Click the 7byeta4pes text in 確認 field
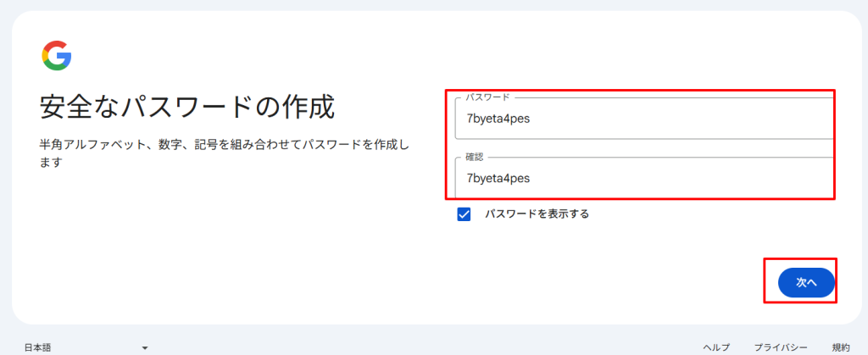868x355 pixels. (498, 178)
